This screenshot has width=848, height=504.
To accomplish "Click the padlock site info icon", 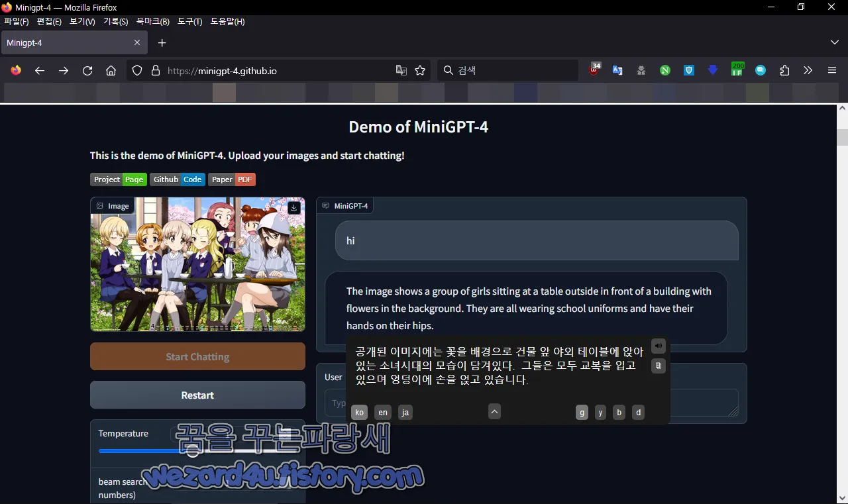I will click(x=156, y=70).
